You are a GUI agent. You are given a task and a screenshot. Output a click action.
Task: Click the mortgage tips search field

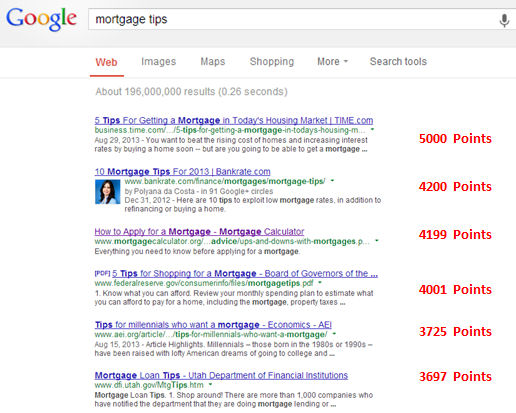click(x=292, y=19)
